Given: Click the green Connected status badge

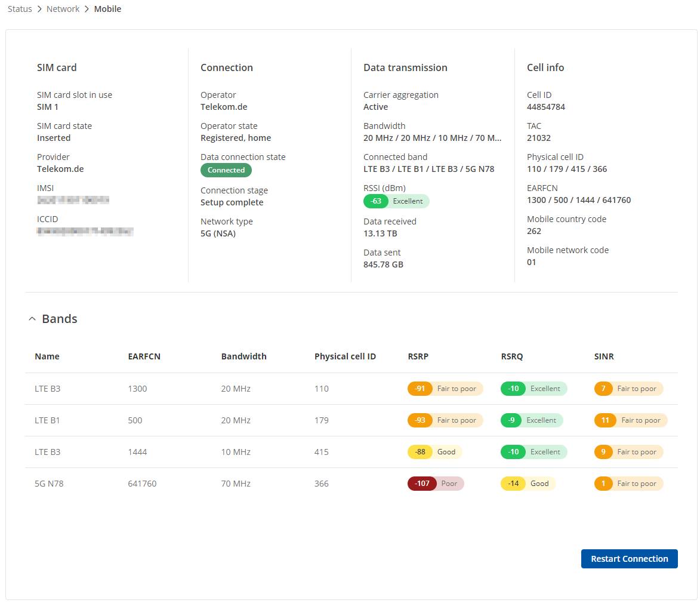Looking at the screenshot, I should (x=226, y=170).
